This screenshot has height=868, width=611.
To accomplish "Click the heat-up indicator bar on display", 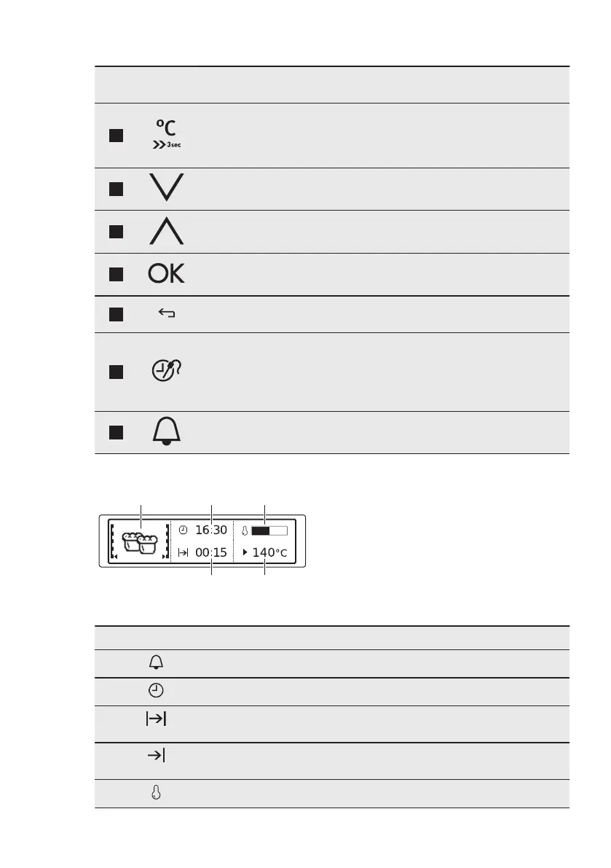I will click(x=269, y=530).
